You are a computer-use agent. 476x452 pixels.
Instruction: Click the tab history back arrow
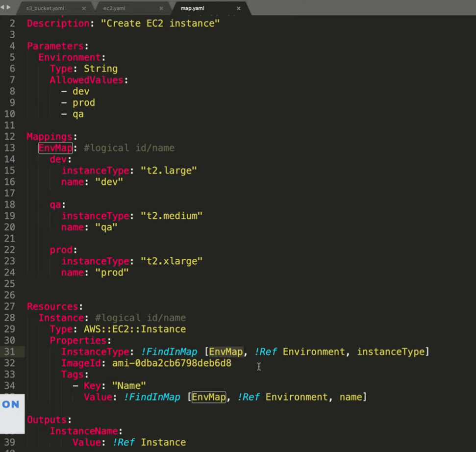[3, 7]
